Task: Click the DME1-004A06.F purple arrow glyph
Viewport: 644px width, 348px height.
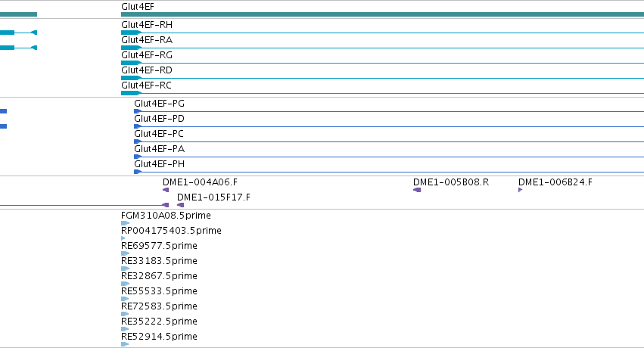Action: [166, 190]
